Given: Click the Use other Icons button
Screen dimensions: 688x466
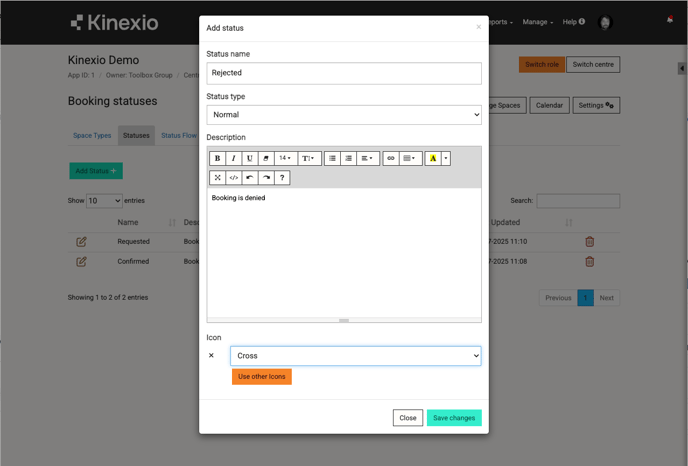Looking at the screenshot, I should click(x=262, y=377).
